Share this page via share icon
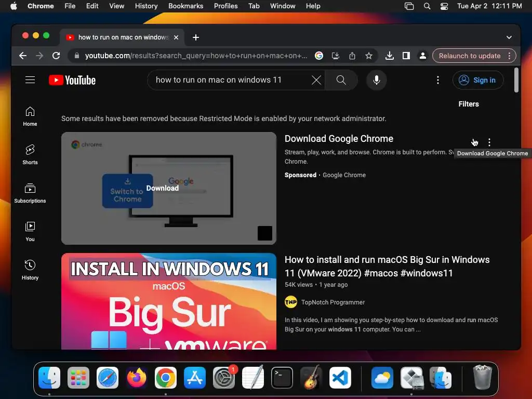 [x=352, y=56]
